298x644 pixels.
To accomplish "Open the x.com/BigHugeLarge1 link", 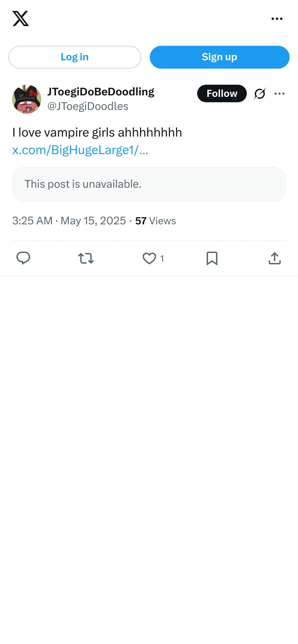I will 80,150.
